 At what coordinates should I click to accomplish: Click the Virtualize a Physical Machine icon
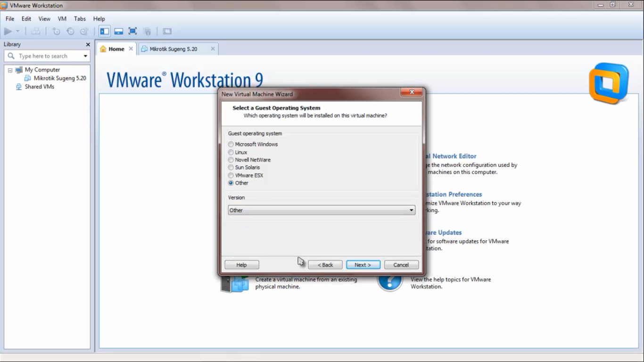[234, 284]
